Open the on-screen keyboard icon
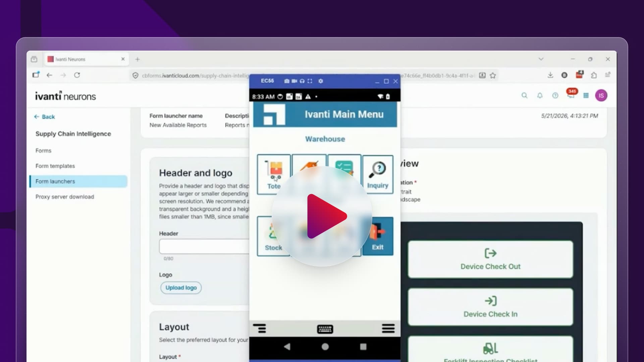This screenshot has height=362, width=644. click(x=325, y=329)
